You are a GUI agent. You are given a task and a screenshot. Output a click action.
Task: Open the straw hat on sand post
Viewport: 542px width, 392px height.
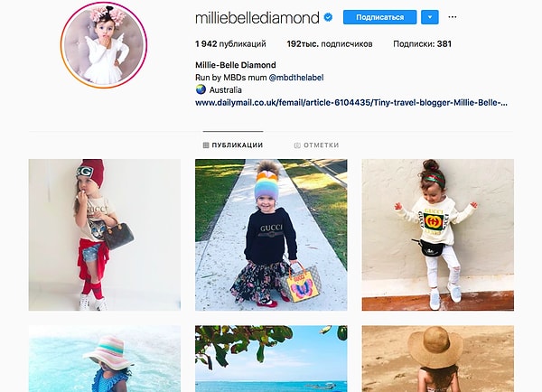[x=437, y=359]
